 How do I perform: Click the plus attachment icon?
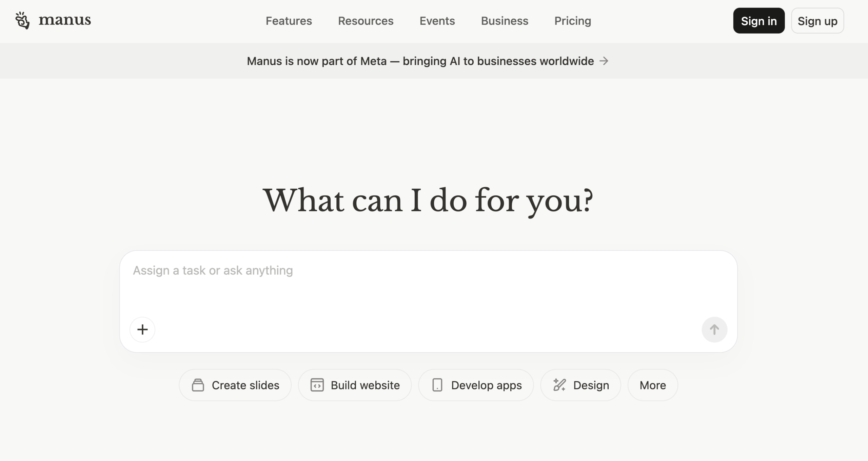tap(142, 330)
